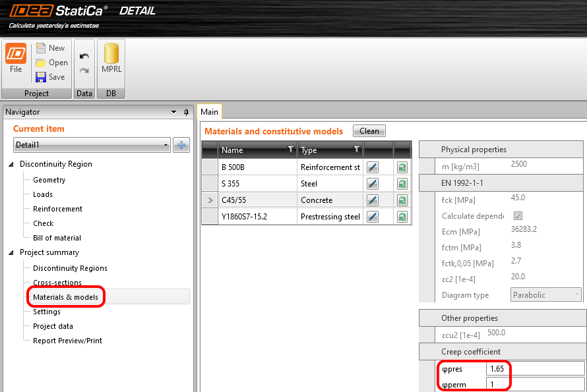Click the green icon in the C45/55 row
This screenshot has width=587, height=392.
402,200
